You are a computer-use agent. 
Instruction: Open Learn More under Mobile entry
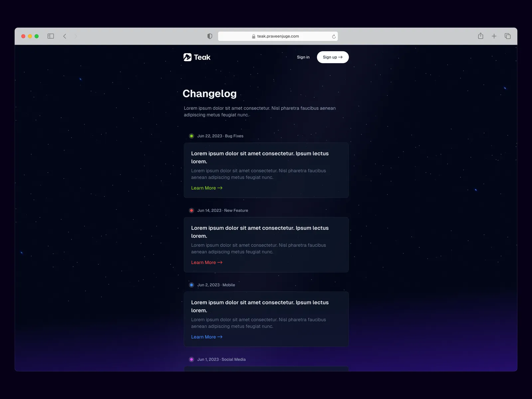click(x=206, y=337)
